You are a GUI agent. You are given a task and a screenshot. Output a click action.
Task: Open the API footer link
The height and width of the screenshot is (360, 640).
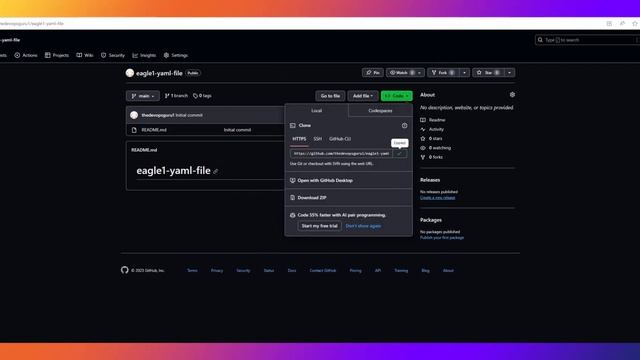tap(378, 271)
